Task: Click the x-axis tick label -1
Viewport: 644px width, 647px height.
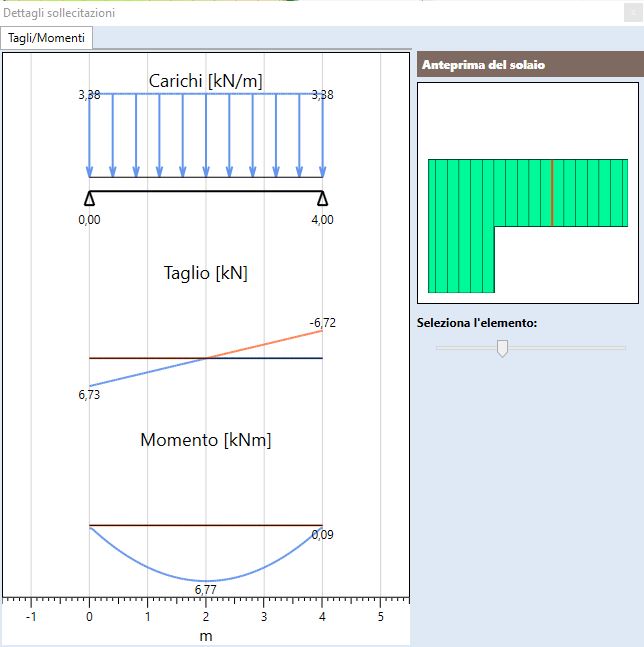Action: click(31, 617)
